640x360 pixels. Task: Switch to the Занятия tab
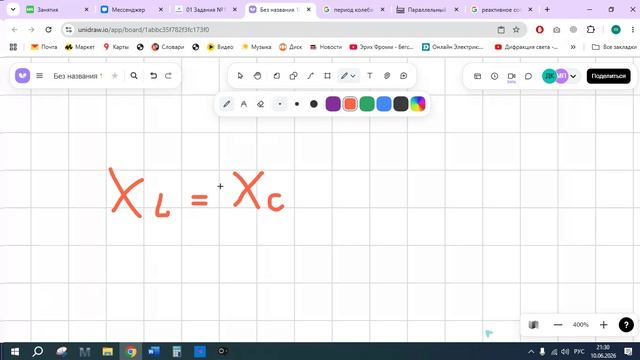(57, 9)
